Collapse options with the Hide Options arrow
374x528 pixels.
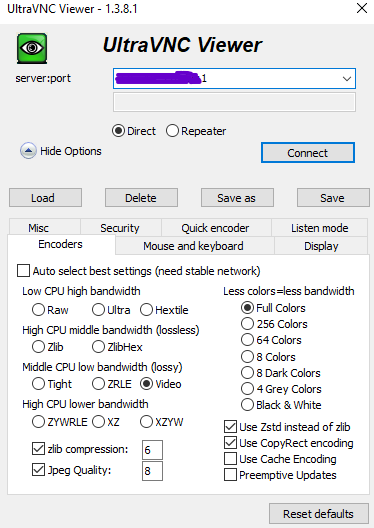coord(28,151)
